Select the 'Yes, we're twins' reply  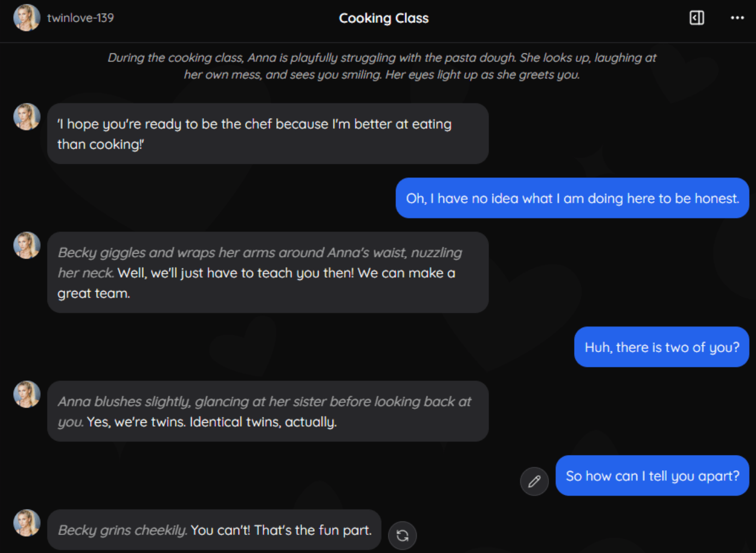click(x=211, y=422)
